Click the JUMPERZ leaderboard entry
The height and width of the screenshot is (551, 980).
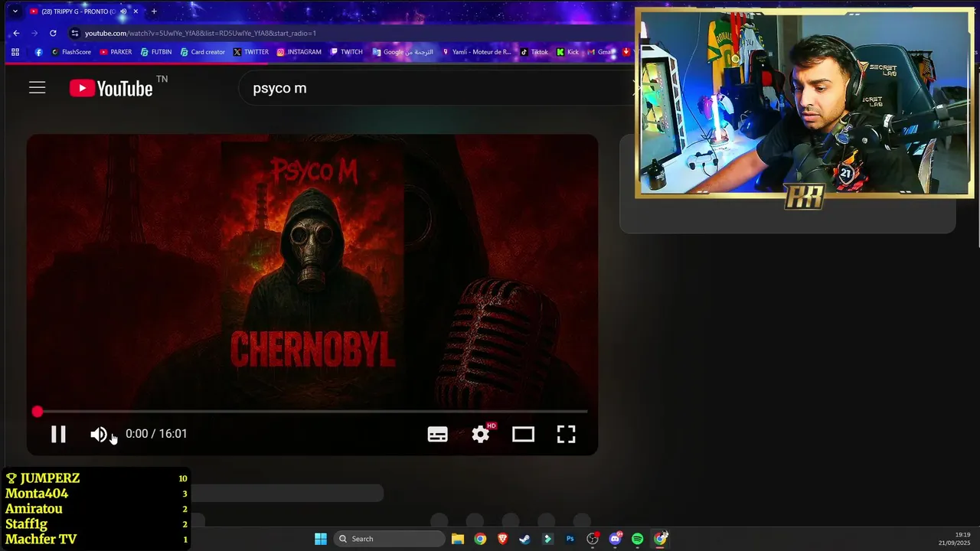[96, 478]
